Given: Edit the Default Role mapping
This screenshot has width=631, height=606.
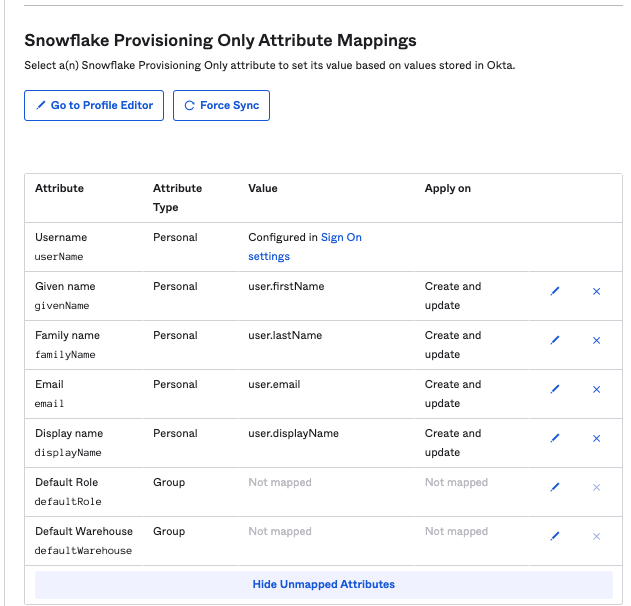Looking at the screenshot, I should click(555, 487).
